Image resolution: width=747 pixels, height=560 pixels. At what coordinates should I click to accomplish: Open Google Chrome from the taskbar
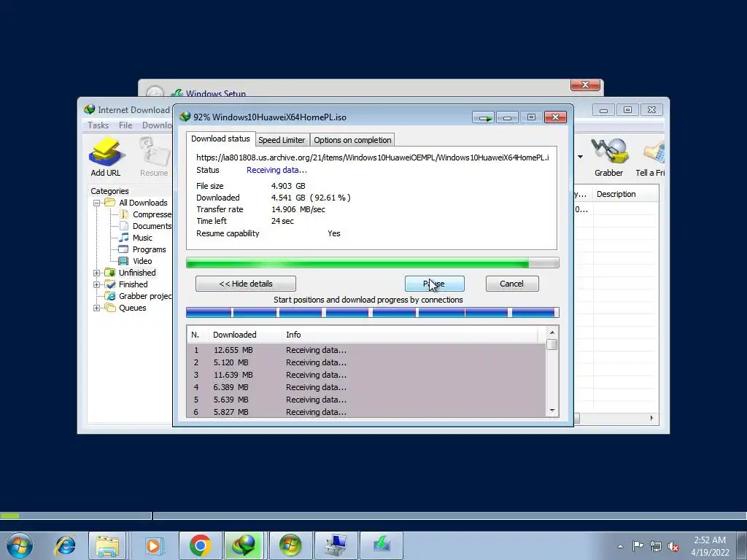pyautogui.click(x=201, y=545)
